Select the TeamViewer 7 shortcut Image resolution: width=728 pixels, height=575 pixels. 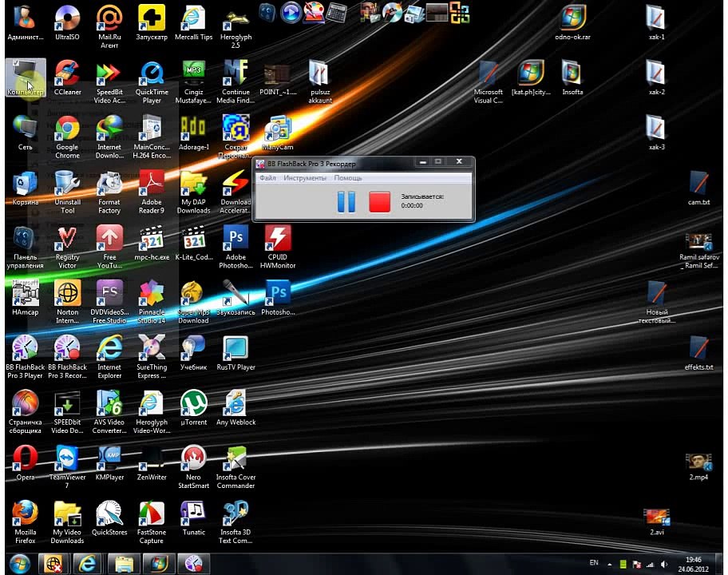coord(67,467)
